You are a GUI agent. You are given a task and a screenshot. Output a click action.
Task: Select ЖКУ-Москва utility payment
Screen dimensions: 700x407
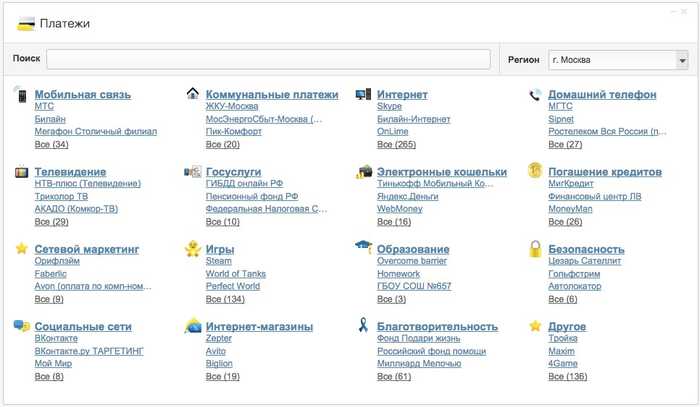point(232,106)
